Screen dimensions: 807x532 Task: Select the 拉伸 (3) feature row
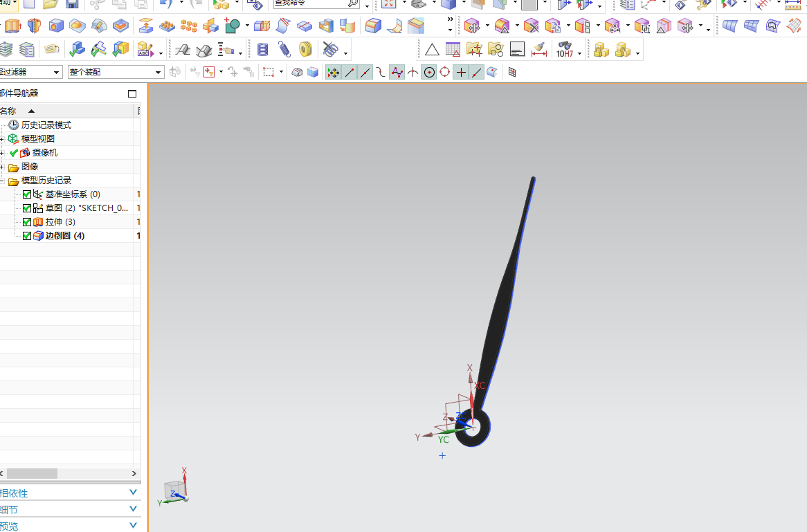[x=70, y=222]
